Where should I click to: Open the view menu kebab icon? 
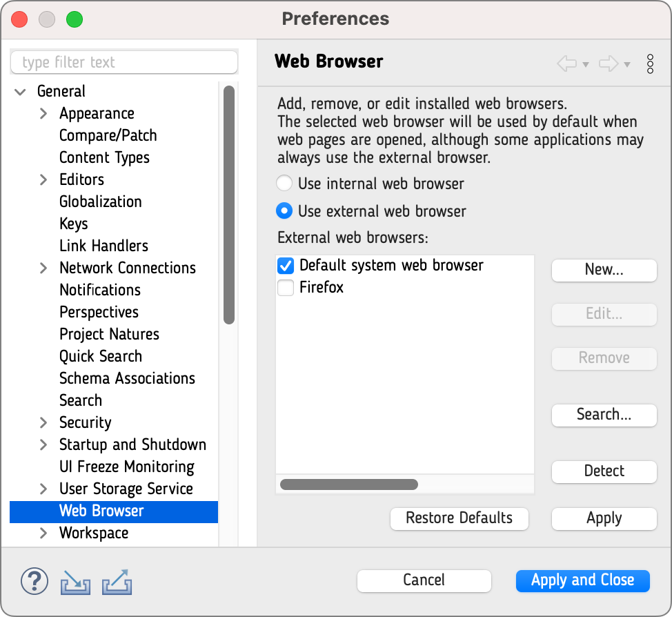(650, 63)
